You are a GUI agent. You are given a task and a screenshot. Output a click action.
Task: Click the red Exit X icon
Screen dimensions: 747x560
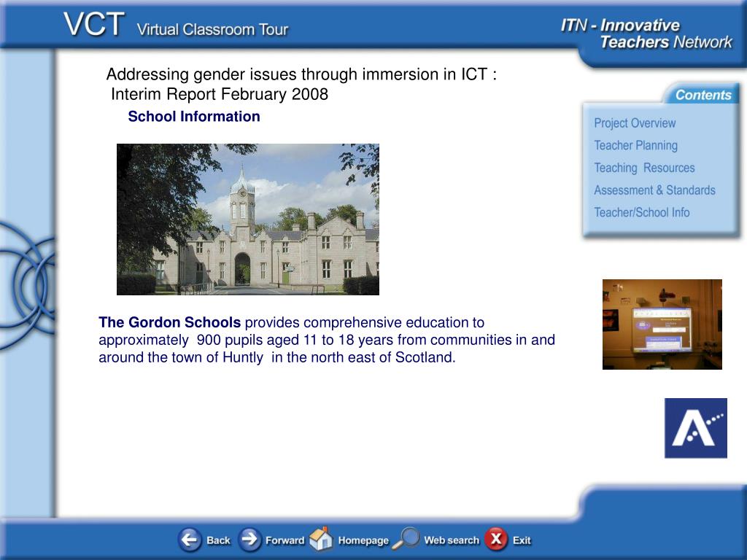pos(496,540)
